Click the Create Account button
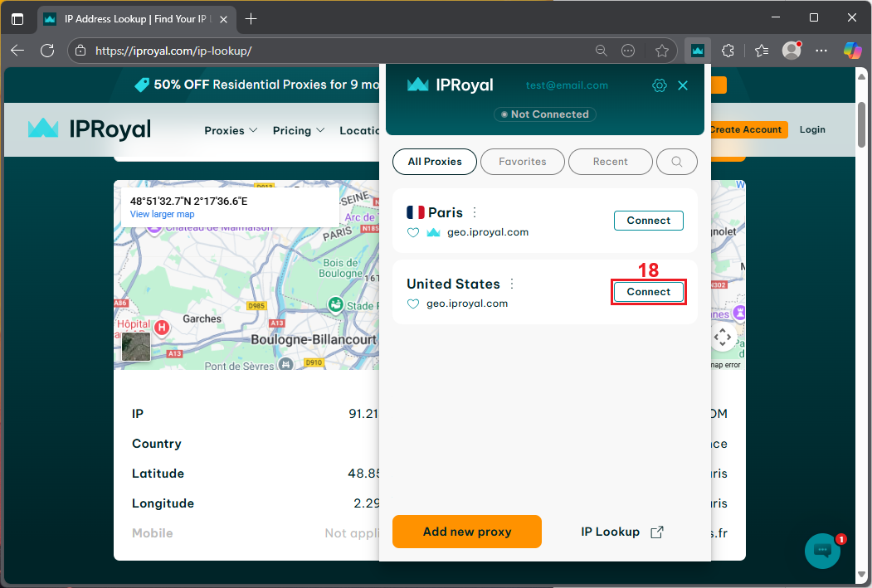This screenshot has width=872, height=588. 748,129
